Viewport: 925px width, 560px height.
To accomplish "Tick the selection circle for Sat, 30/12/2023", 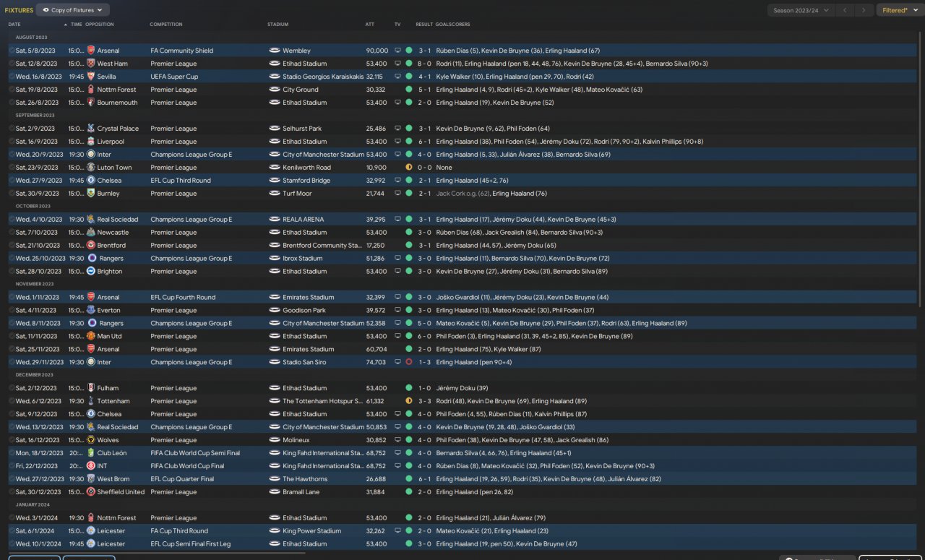I will click(x=12, y=493).
